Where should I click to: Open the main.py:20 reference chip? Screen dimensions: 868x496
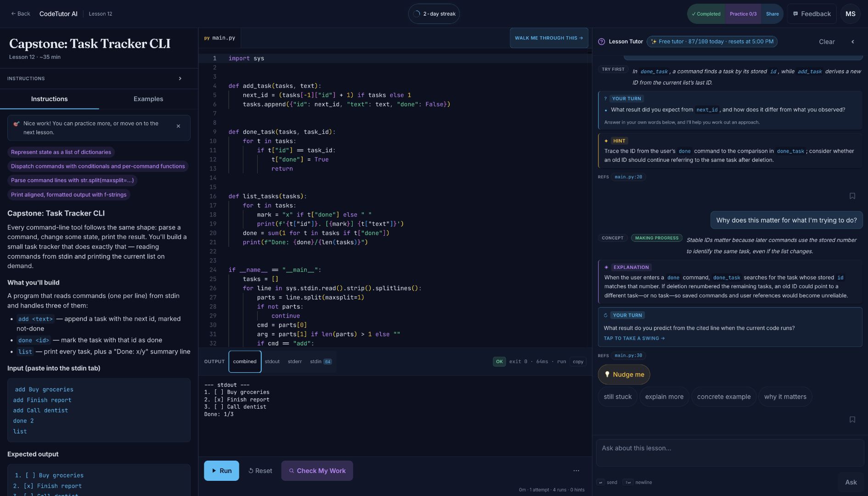pyautogui.click(x=628, y=177)
